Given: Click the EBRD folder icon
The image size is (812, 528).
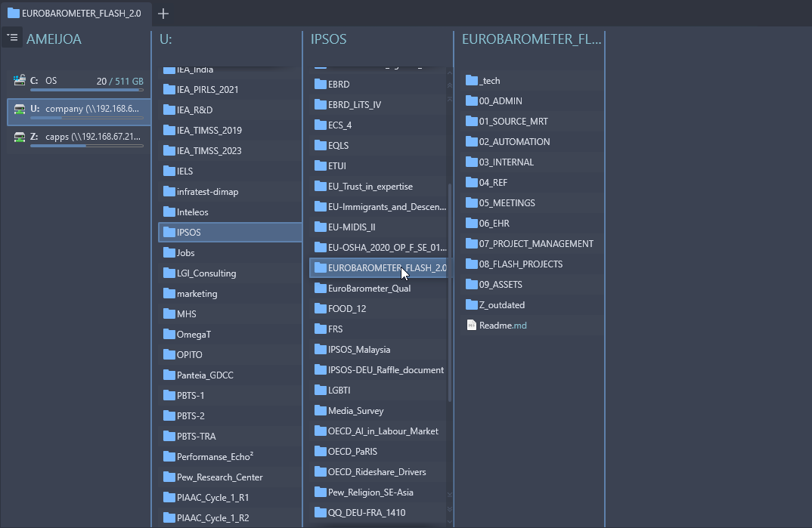Looking at the screenshot, I should (x=320, y=84).
